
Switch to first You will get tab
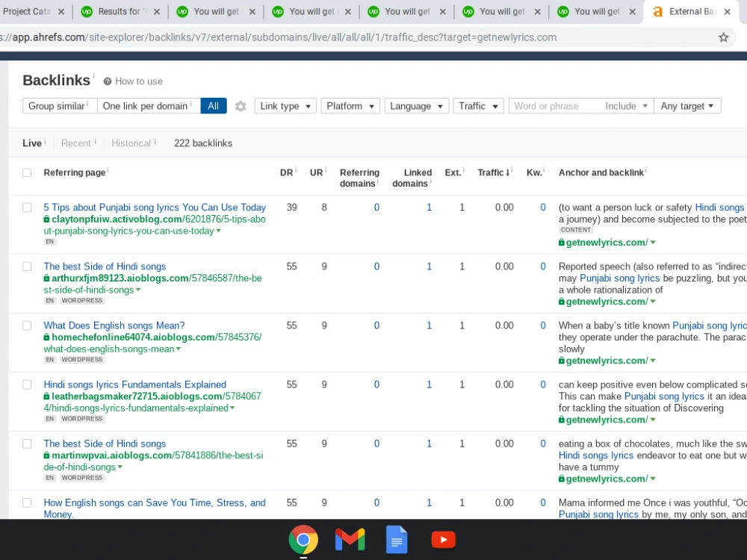[216, 11]
